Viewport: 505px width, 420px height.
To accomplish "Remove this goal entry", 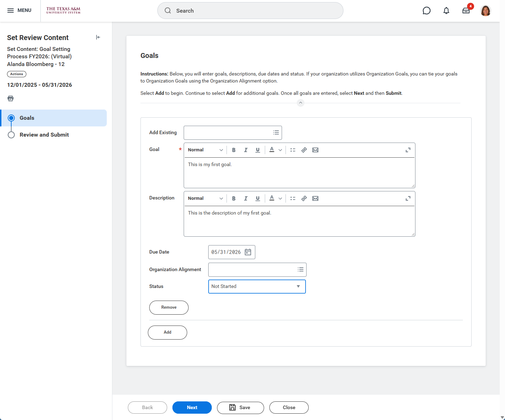I will (x=169, y=307).
